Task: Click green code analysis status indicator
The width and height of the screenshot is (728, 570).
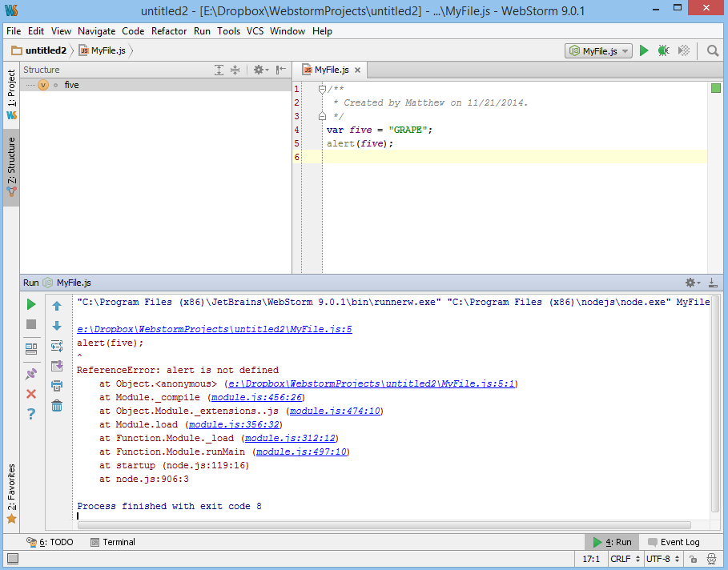Action: pos(716,88)
